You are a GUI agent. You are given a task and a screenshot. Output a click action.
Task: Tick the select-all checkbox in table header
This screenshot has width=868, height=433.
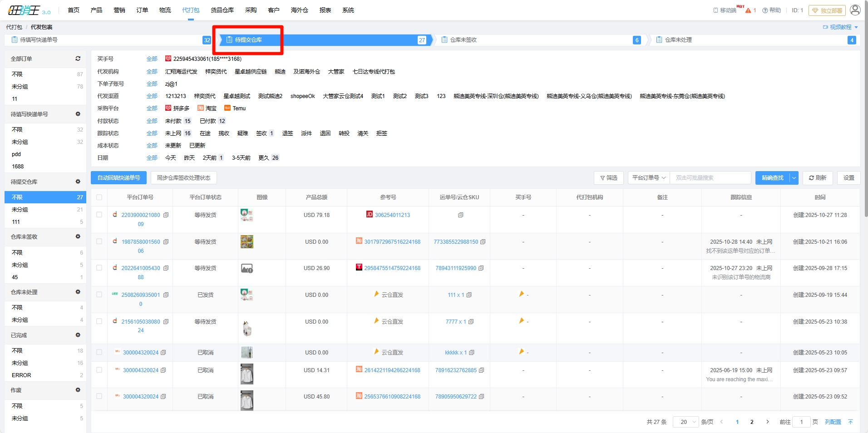point(99,197)
